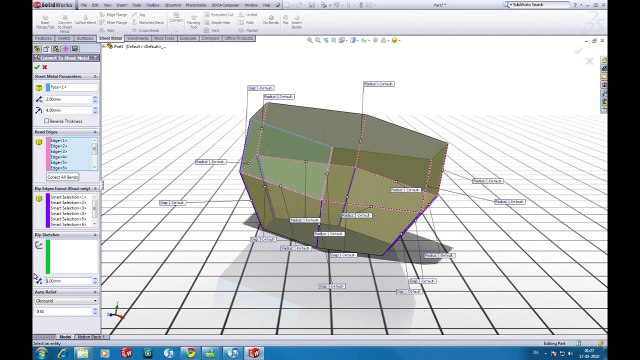
Task: Open the File menu
Action: point(84,5)
